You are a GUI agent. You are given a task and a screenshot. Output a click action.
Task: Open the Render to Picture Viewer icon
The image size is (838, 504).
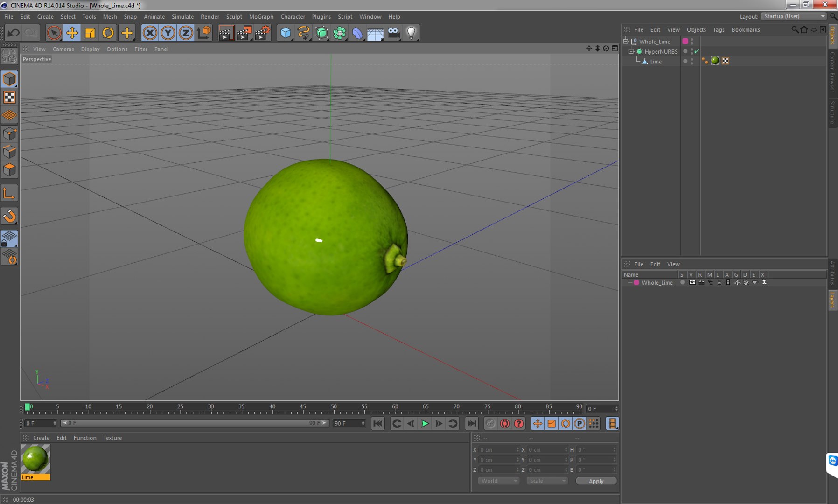tap(244, 33)
